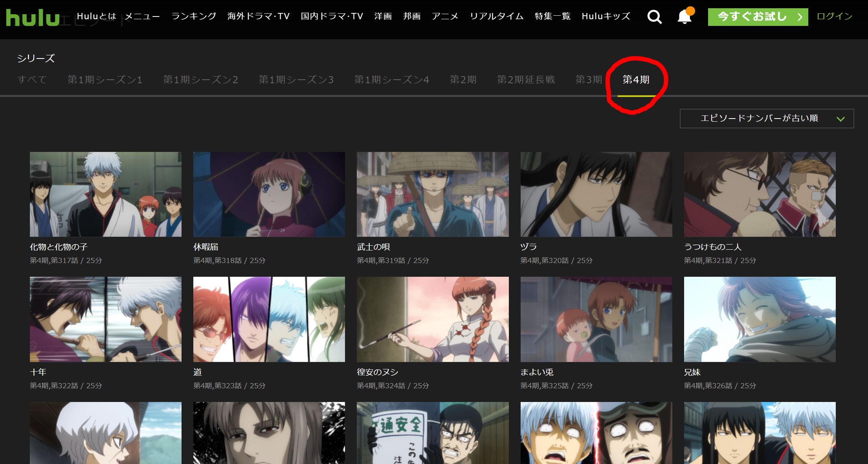This screenshot has height=464, width=868.
Task: Open the エピソードナンバーが古い順 sort dropdown
Action: point(767,119)
